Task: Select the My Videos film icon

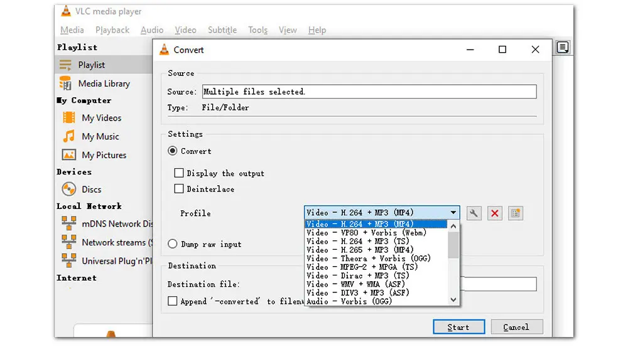Action: (x=69, y=118)
